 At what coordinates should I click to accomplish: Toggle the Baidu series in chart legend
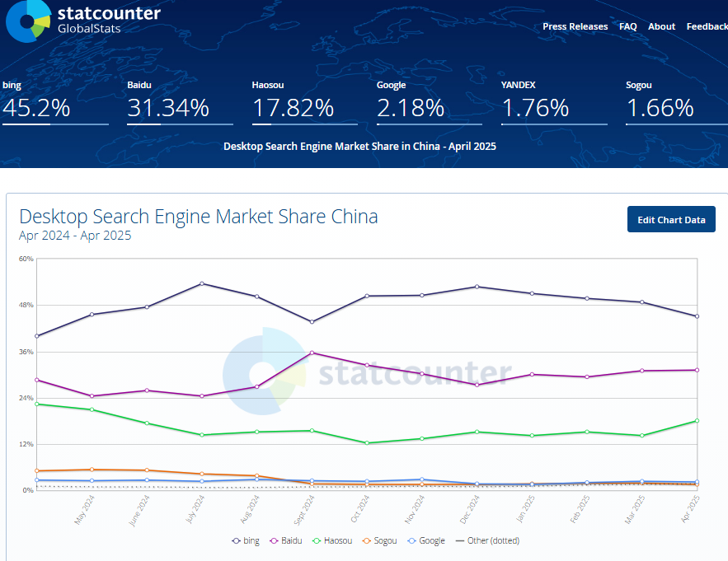(286, 540)
